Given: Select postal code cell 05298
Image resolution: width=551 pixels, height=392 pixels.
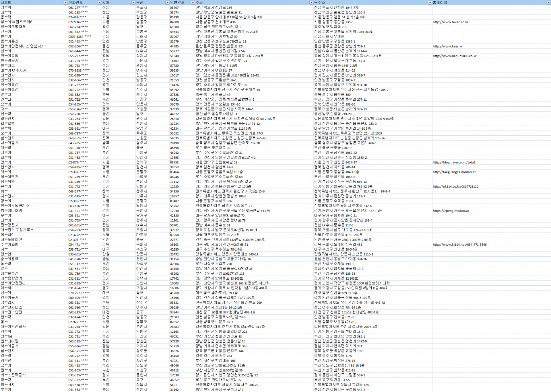Looking at the screenshot, I should point(174,17).
